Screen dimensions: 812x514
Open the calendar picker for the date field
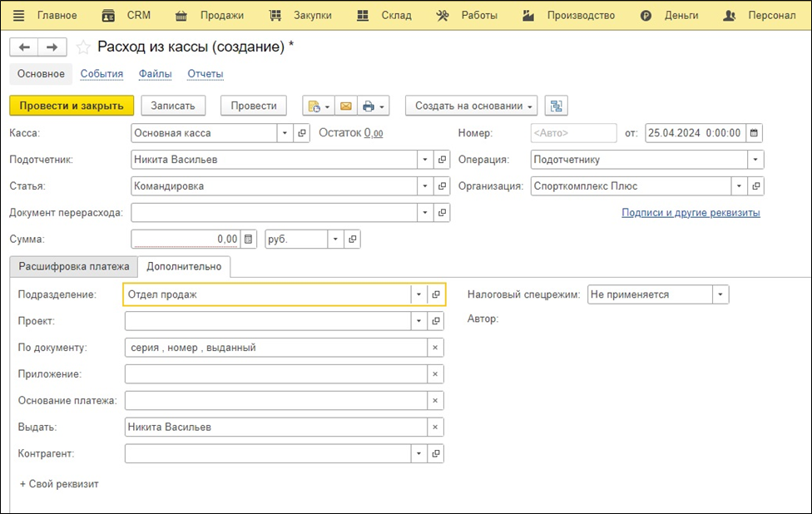click(754, 133)
